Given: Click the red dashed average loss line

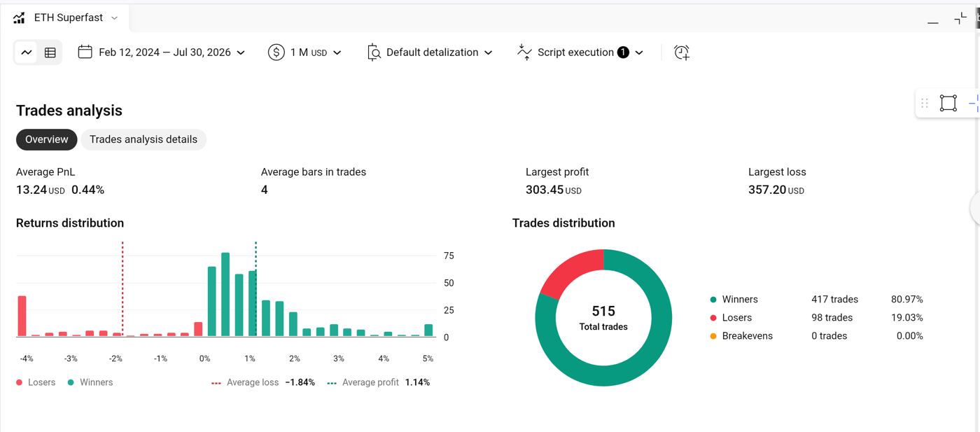Looking at the screenshot, I should (122, 289).
